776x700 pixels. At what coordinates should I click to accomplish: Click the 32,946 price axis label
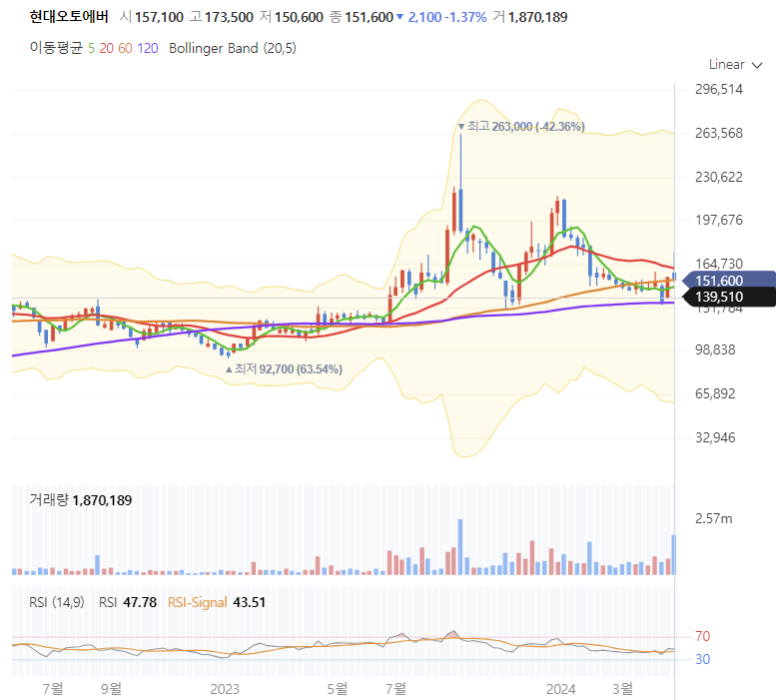pyautogui.click(x=715, y=437)
